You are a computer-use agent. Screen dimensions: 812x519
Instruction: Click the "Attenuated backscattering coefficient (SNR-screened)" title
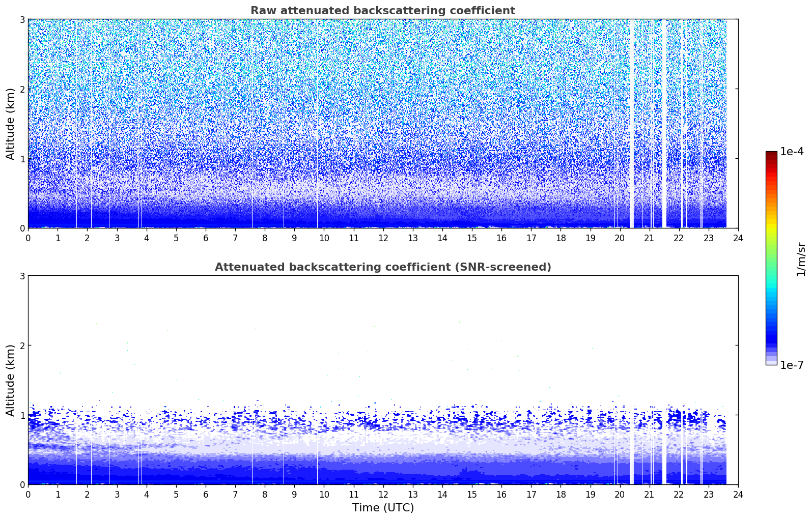point(383,267)
